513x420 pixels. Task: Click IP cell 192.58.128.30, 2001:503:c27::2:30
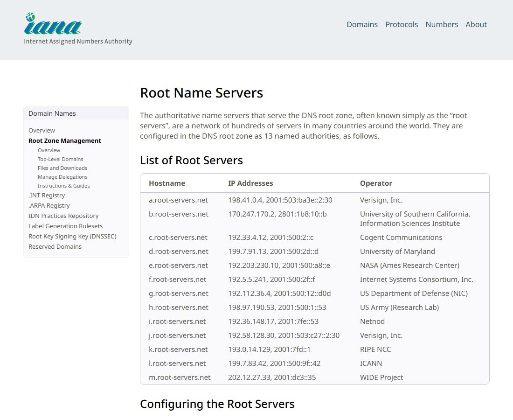[284, 336]
